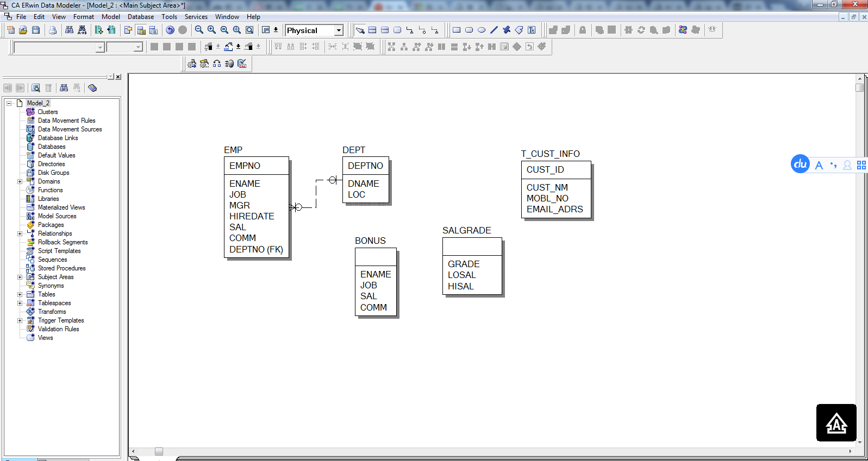Select the View table tool
Screen dimensions: 868x461
[x=397, y=30]
